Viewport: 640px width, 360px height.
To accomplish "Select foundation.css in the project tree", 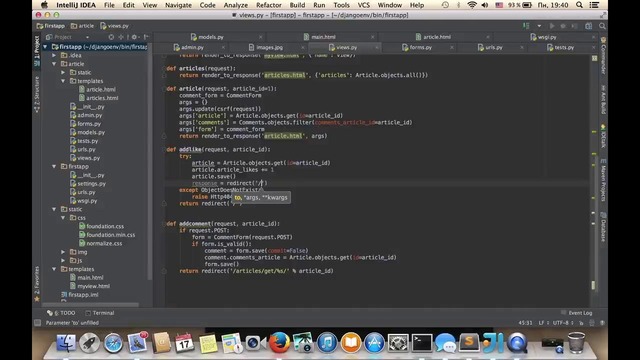I will pyautogui.click(x=101, y=227).
